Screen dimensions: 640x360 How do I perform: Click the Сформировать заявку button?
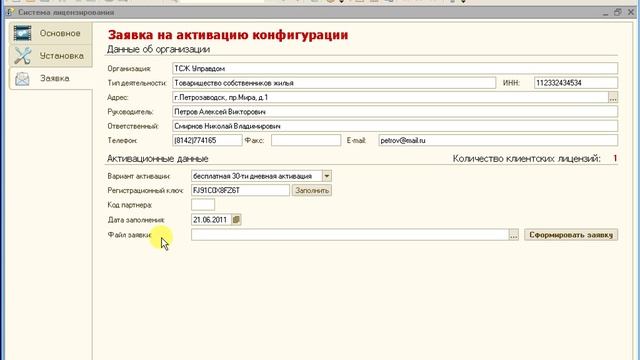571,235
